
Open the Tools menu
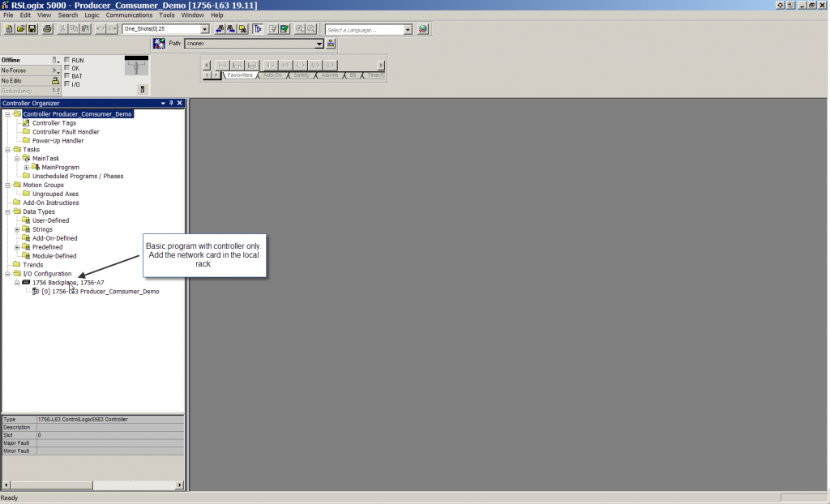tap(167, 15)
